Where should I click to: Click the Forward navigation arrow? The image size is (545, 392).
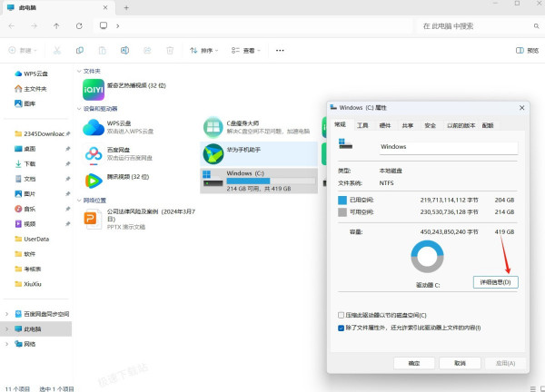[x=34, y=26]
